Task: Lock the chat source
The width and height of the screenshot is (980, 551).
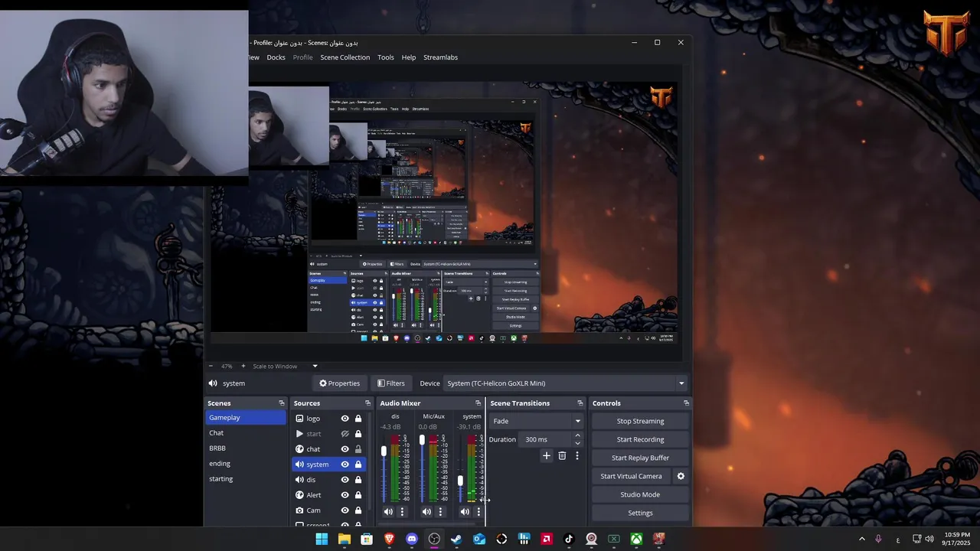Action: (x=358, y=449)
